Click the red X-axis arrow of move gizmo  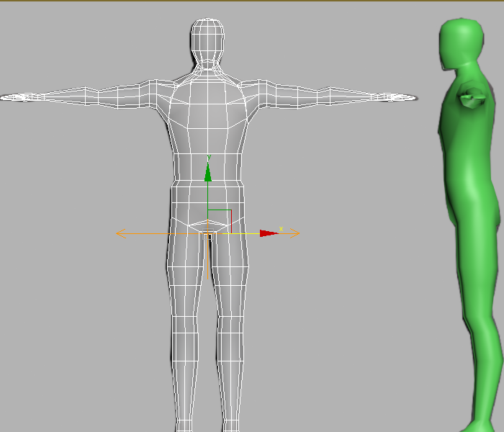[269, 233]
